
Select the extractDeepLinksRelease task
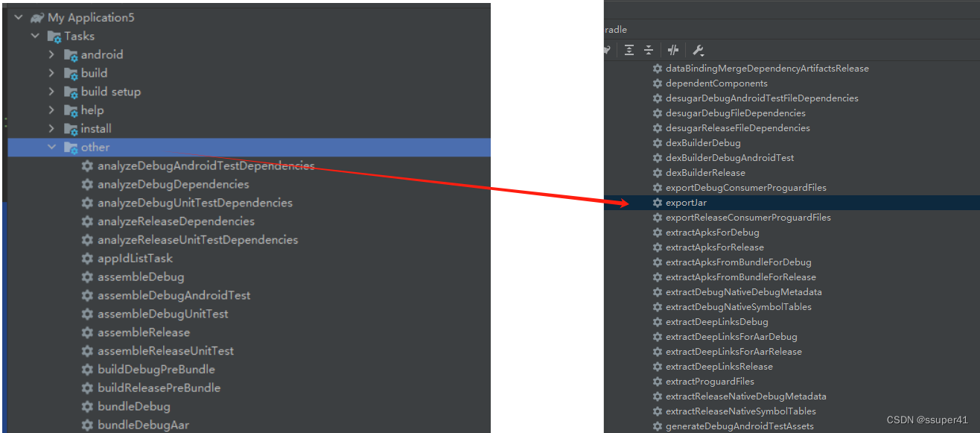pos(719,367)
